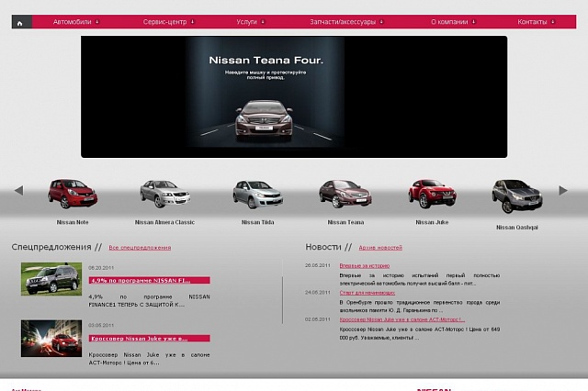Viewport: 588px width, 391px height.
Task: Click the 24.05.2011 news date
Action: coord(318,293)
